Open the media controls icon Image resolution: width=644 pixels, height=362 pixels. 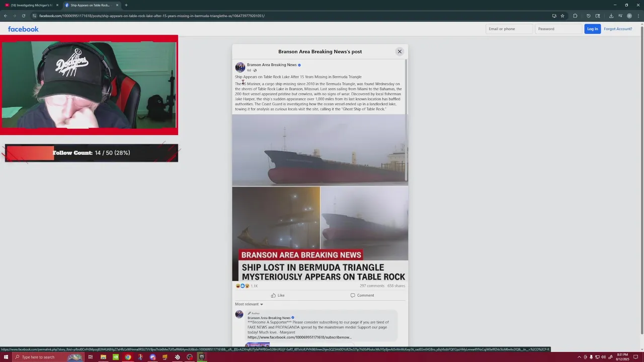click(620, 16)
